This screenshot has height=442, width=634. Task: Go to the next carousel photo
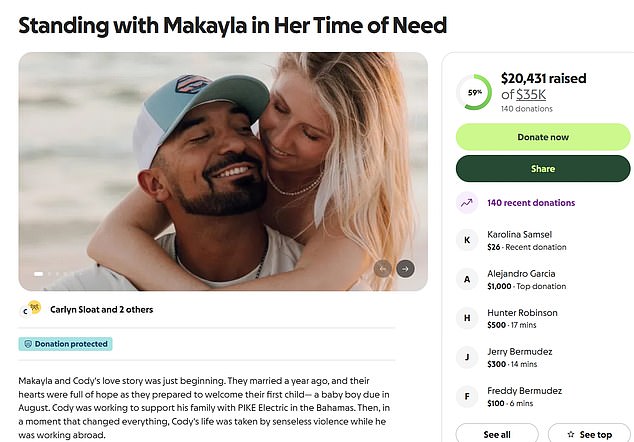click(405, 268)
